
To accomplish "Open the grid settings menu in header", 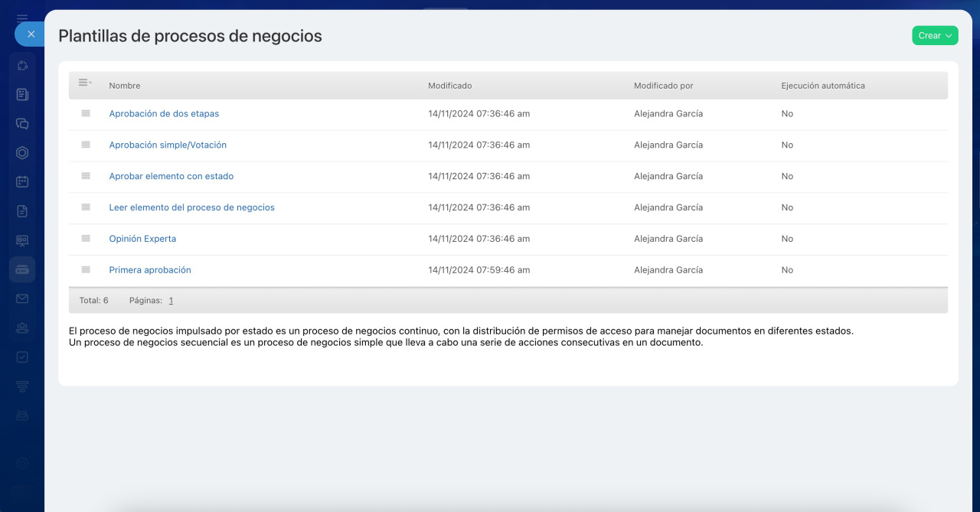I will tap(85, 83).
